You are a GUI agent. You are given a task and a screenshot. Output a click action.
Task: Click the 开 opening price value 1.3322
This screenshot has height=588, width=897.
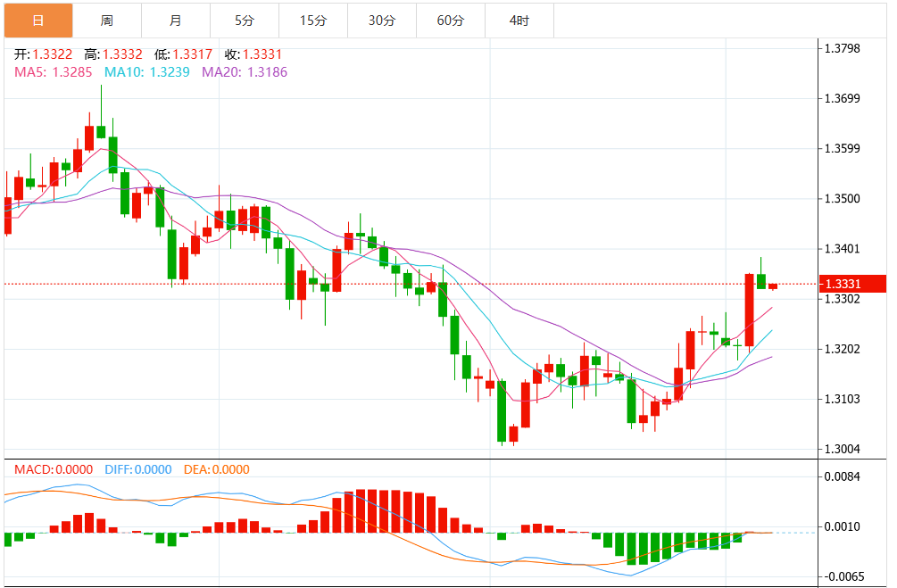click(53, 54)
